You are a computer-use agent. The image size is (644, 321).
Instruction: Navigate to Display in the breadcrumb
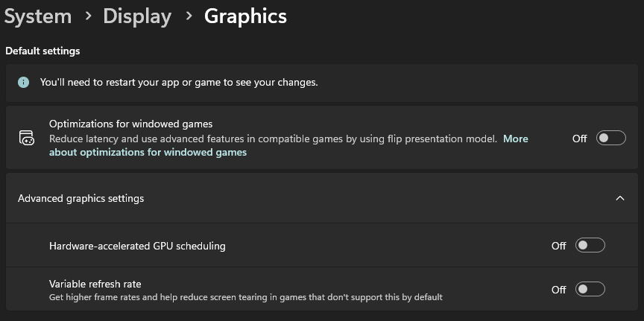(137, 16)
